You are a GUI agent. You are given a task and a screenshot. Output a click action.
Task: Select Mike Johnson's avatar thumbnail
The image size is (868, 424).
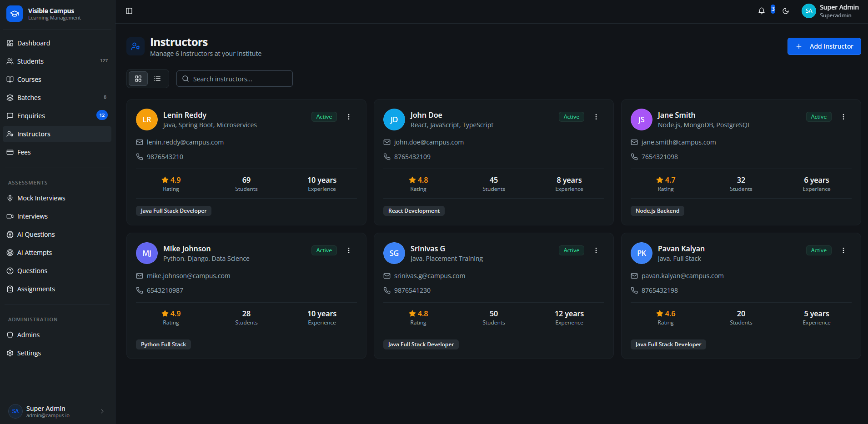click(146, 253)
